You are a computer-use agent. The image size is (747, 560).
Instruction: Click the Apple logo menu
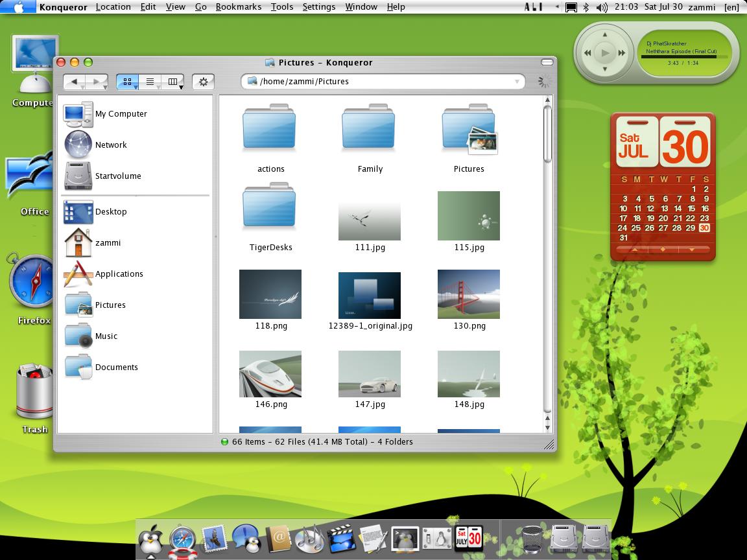tap(19, 6)
